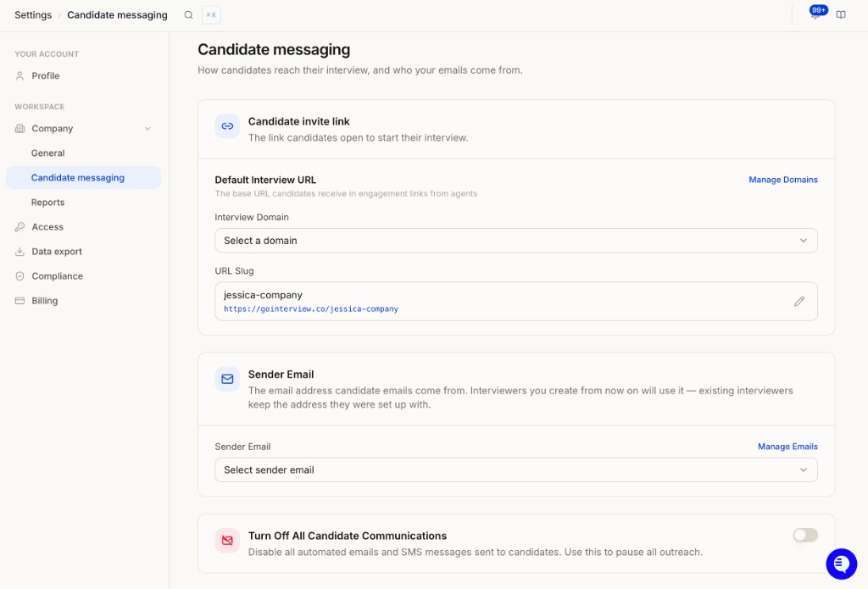This screenshot has width=868, height=589.
Task: Click the Data export download icon
Action: [20, 252]
